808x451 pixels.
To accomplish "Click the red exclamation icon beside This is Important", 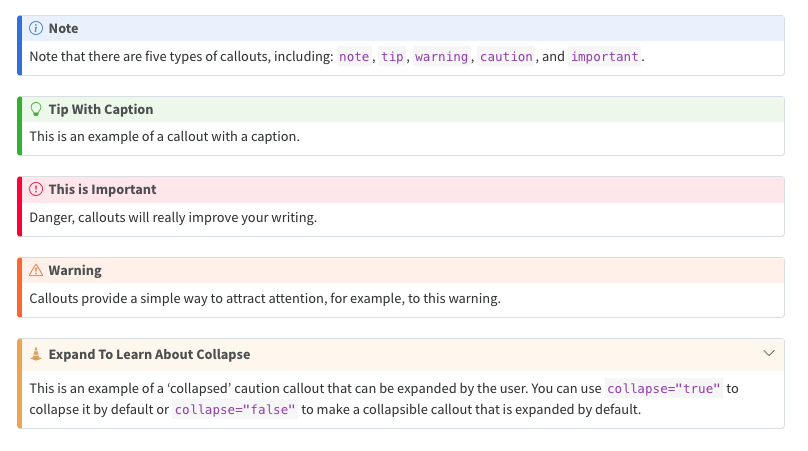I will coord(36,189).
